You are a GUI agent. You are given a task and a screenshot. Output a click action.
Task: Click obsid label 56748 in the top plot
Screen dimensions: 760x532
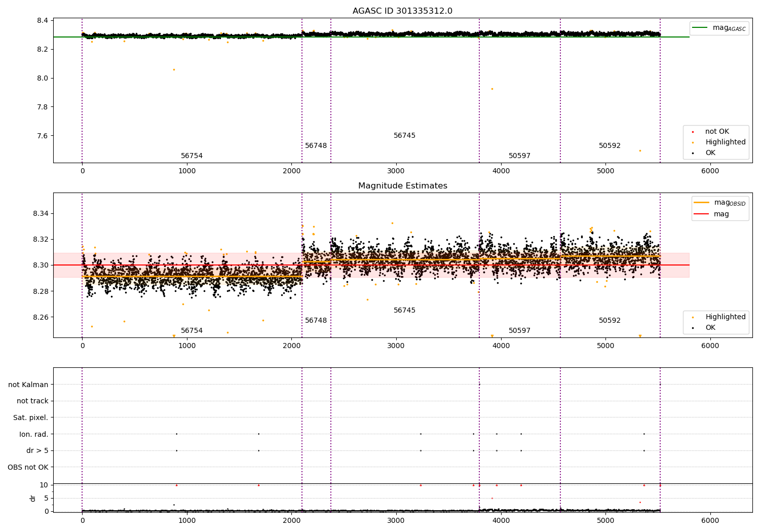click(316, 146)
